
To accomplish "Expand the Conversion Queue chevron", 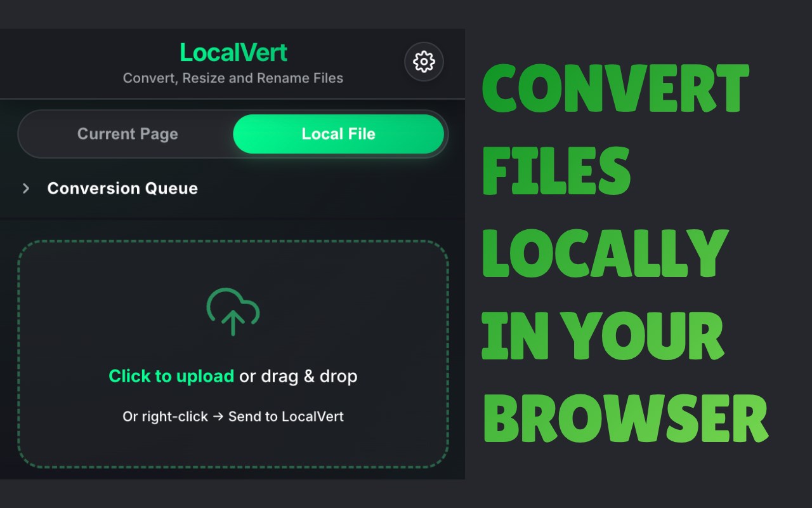I will 26,189.
